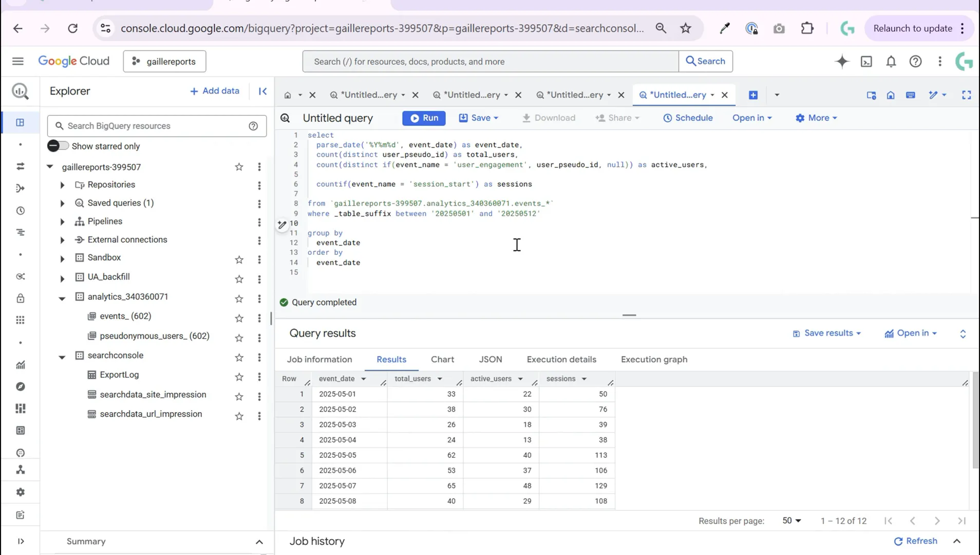Screen dimensions: 980x555
Task: Run the query
Action: click(424, 118)
